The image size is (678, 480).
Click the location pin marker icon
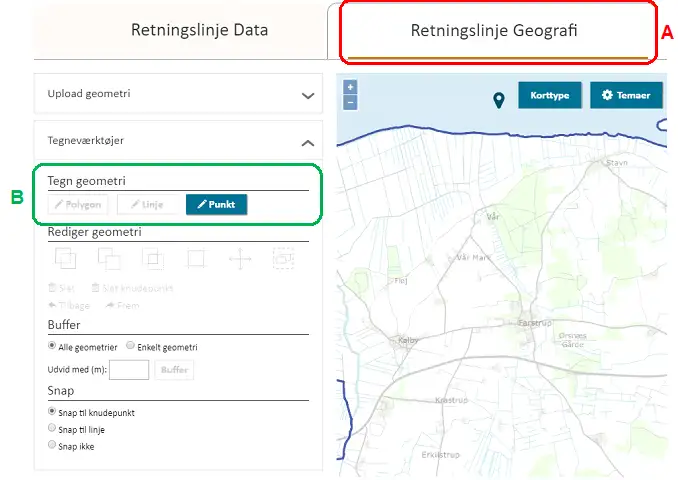tap(499, 99)
